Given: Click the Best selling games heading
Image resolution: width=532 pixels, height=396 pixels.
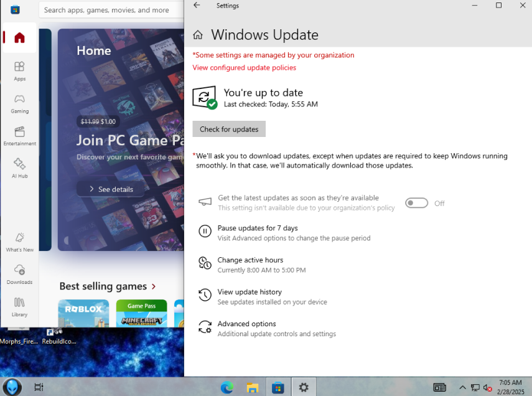Looking at the screenshot, I should [103, 286].
